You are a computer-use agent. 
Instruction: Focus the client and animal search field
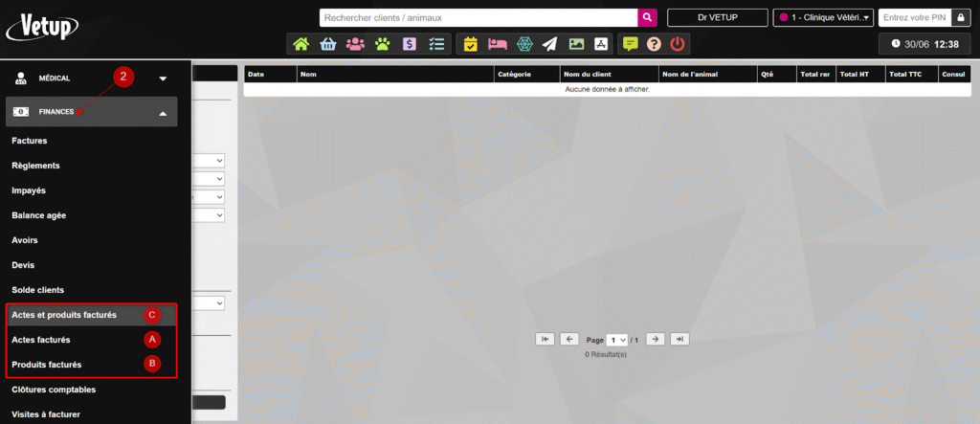pyautogui.click(x=479, y=17)
